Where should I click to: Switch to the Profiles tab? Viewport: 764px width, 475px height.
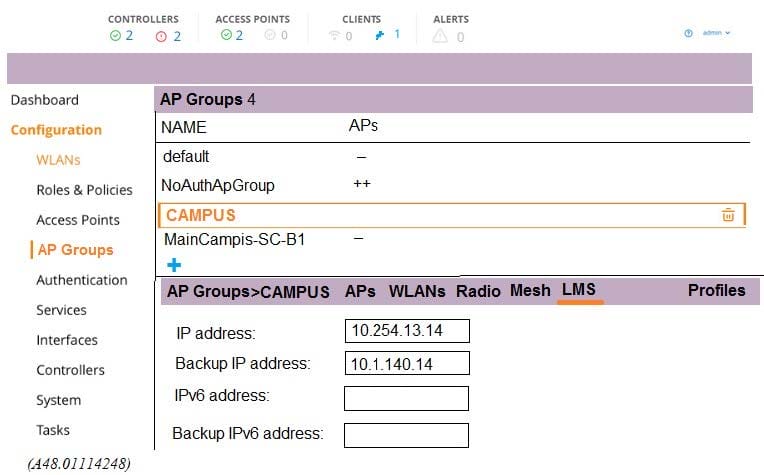click(716, 290)
